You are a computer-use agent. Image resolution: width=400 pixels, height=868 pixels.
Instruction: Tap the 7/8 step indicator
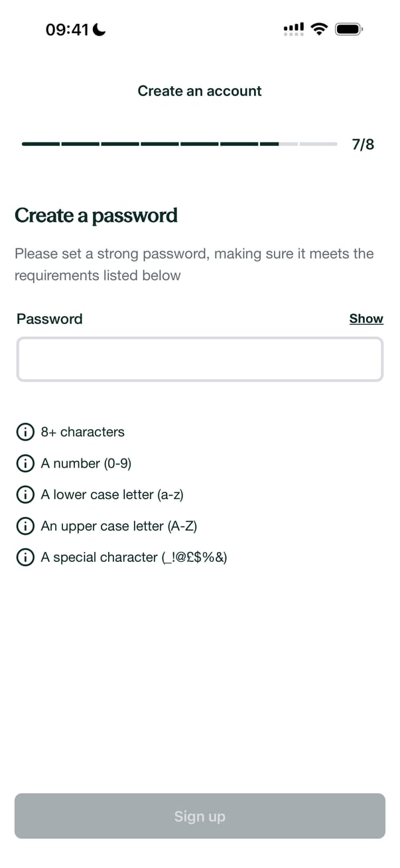tap(363, 144)
